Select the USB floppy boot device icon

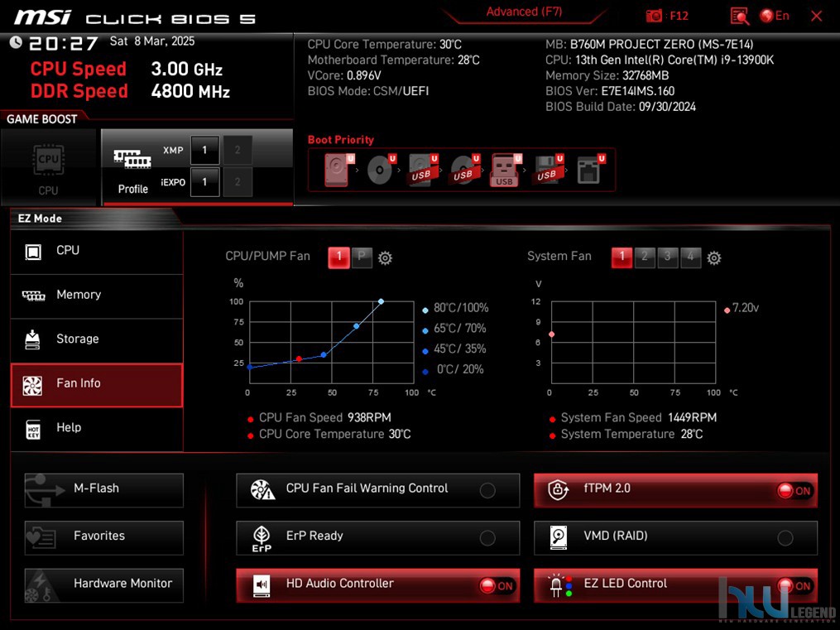pos(548,170)
